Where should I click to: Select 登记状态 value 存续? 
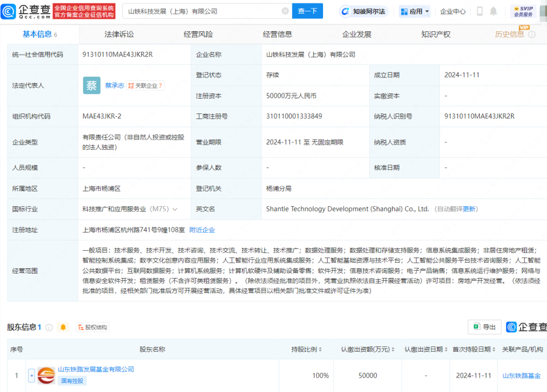pyautogui.click(x=272, y=75)
